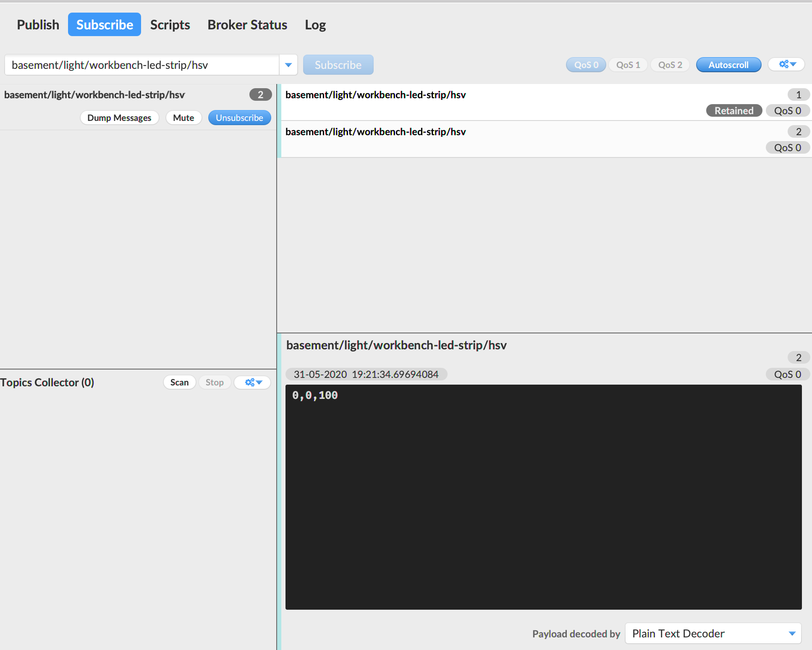Click Scan in Topics Collector
812x650 pixels.
coord(179,381)
